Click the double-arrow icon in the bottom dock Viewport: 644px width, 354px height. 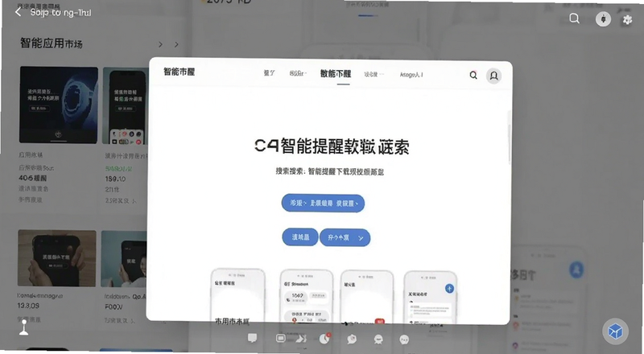click(x=301, y=339)
